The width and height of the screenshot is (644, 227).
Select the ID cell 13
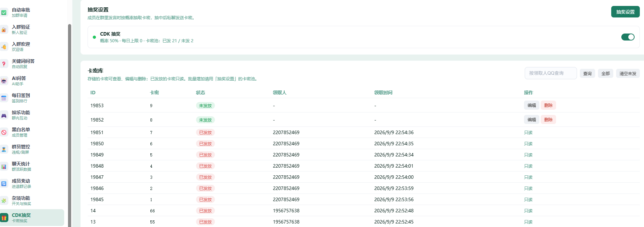coord(93,222)
